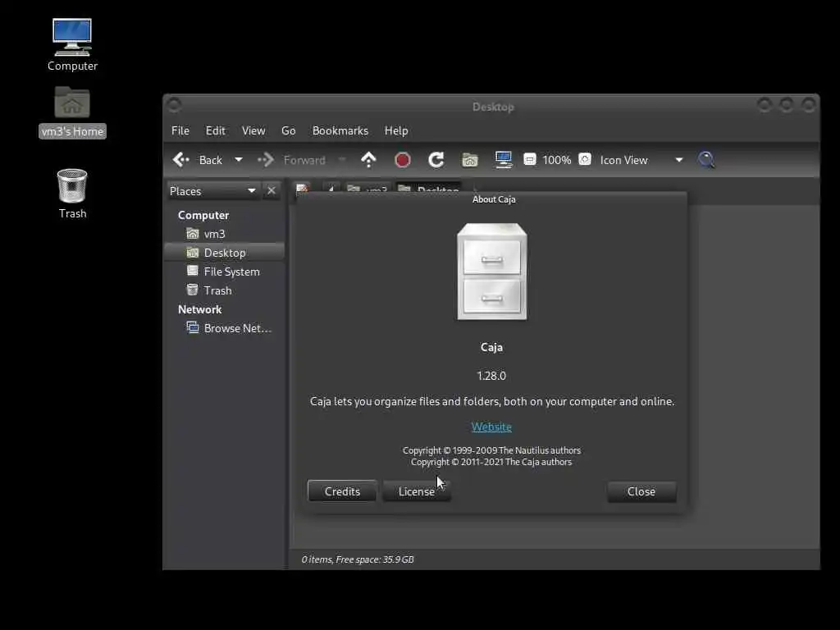
Task: Click the window menu button at title bar left
Action: (x=174, y=105)
